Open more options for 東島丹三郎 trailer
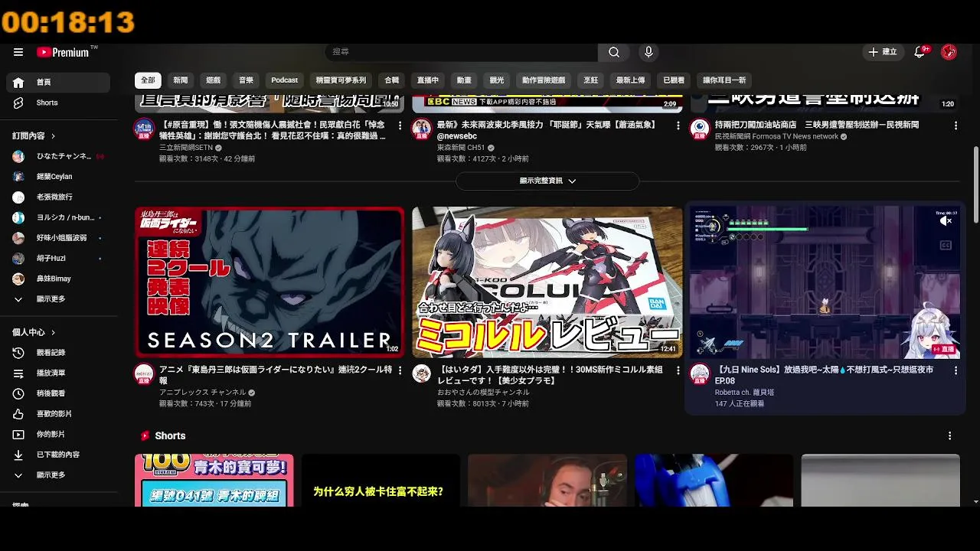This screenshot has width=980, height=551. (x=400, y=370)
